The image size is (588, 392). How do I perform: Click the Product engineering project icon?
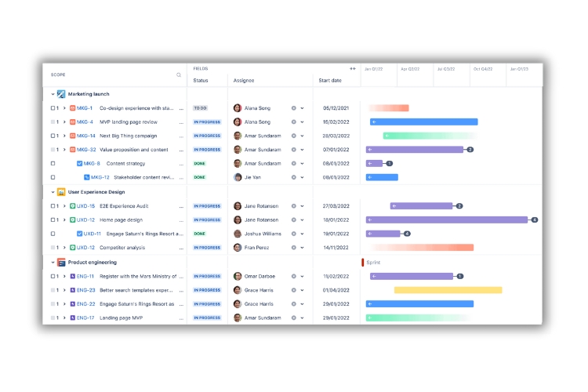pos(61,263)
